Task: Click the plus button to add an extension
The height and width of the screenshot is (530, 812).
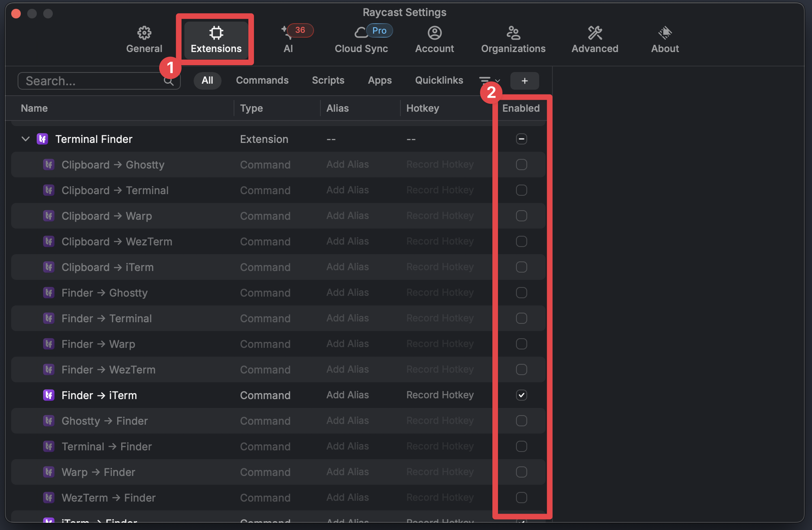Action: 524,80
